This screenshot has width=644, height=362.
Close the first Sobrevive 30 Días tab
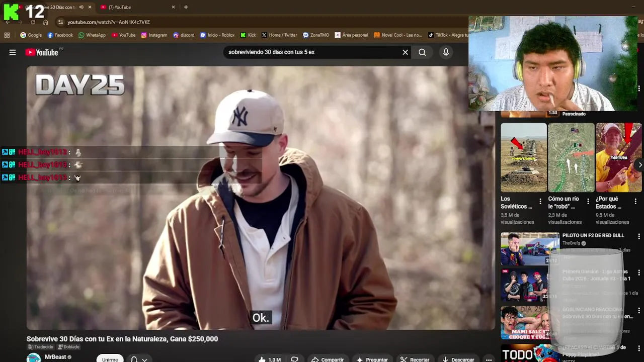90,7
